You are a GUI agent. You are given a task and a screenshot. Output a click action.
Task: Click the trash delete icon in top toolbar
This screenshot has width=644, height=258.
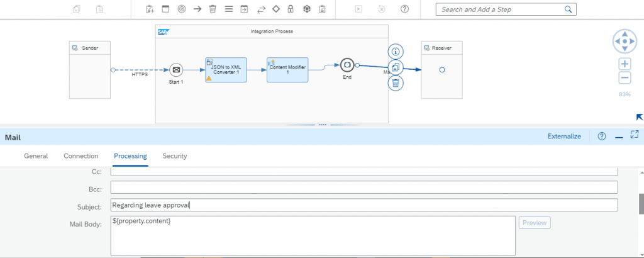tap(213, 9)
